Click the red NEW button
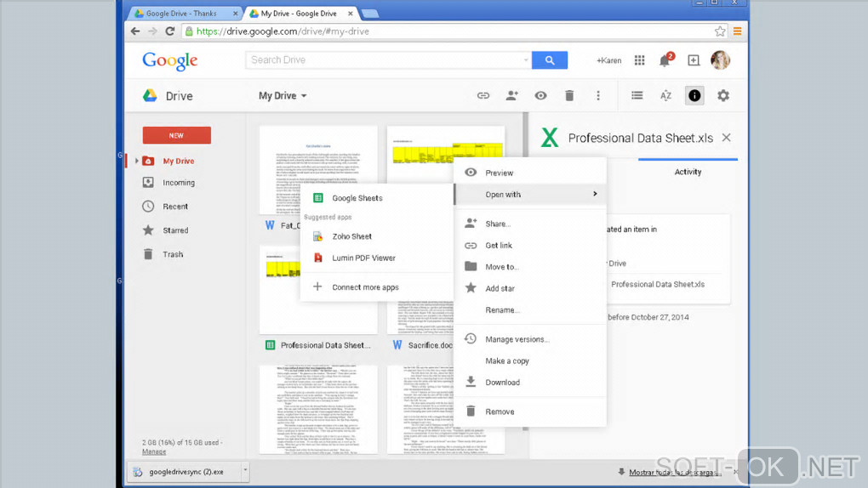This screenshot has height=488, width=868. tap(177, 135)
